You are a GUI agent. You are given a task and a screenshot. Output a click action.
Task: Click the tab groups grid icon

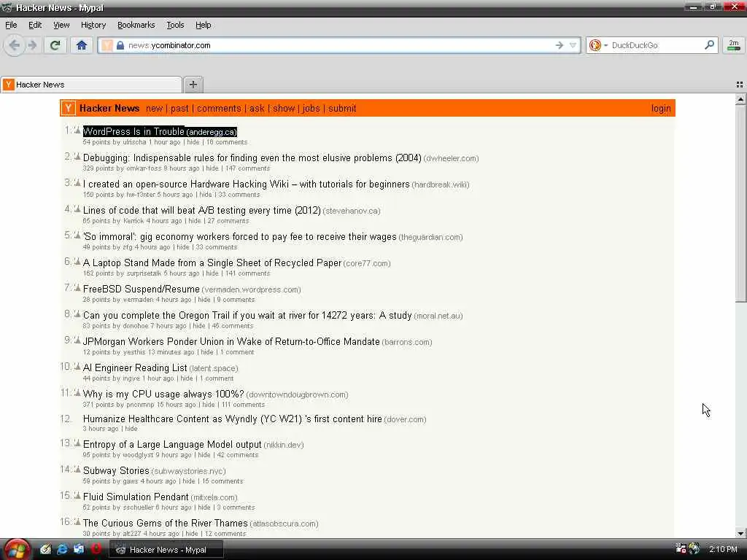click(740, 85)
